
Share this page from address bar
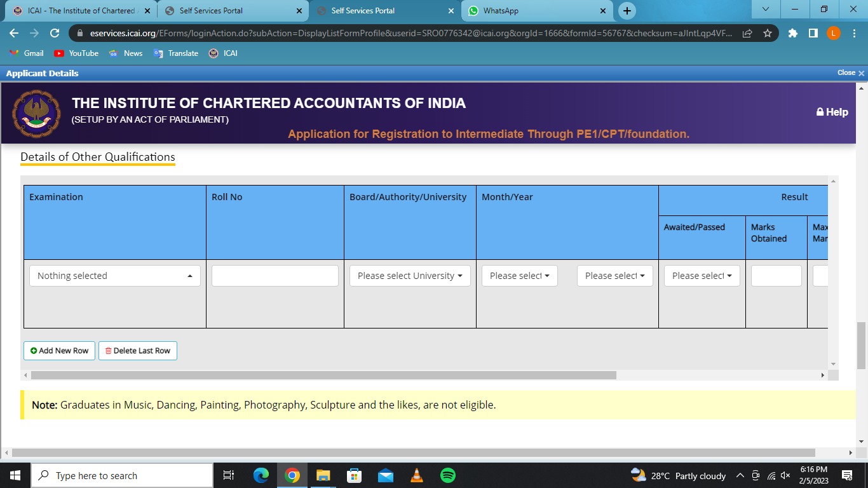(x=747, y=34)
